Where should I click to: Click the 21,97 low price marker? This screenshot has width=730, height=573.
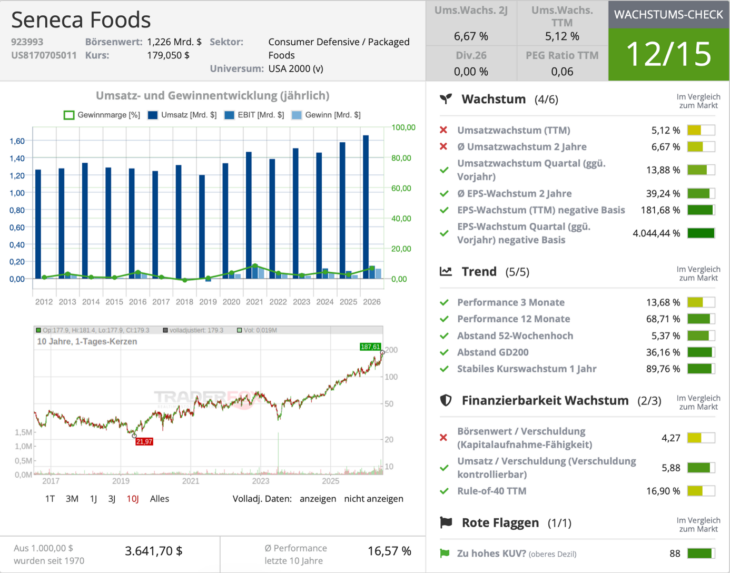point(144,441)
